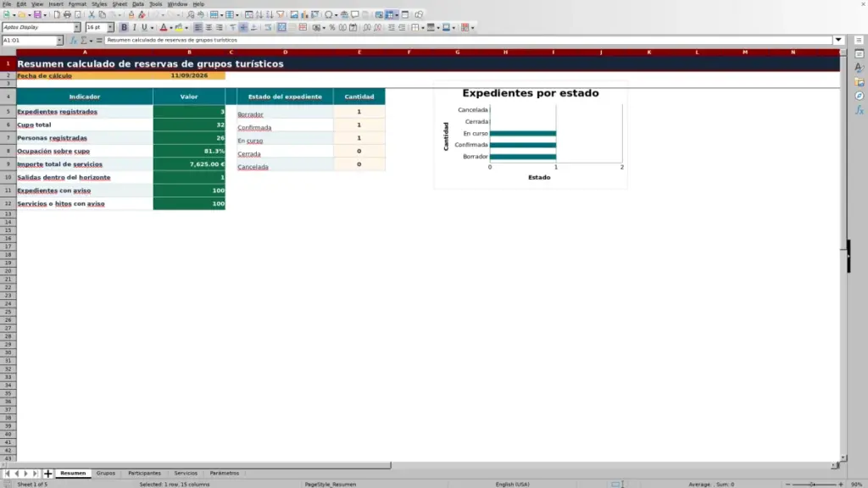868x488 pixels.
Task: Click the formula input line
Action: (x=468, y=40)
